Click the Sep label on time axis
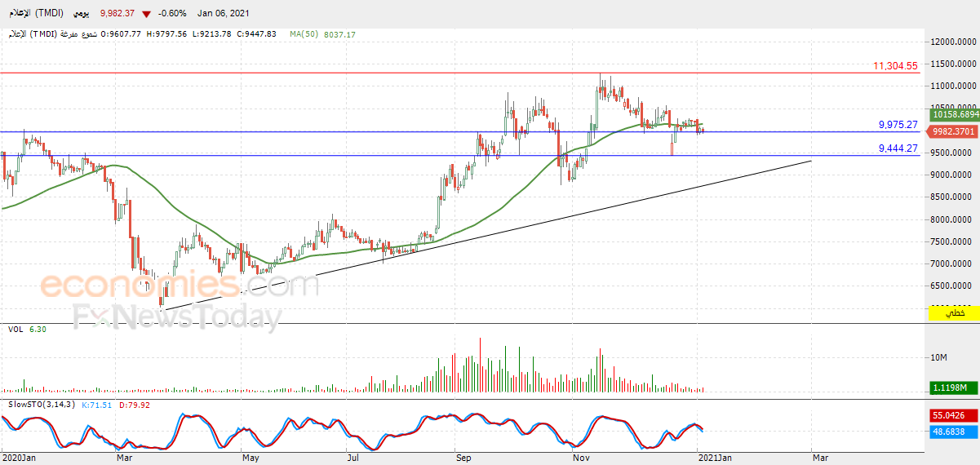Screen dimensions: 980x465 click(x=464, y=458)
